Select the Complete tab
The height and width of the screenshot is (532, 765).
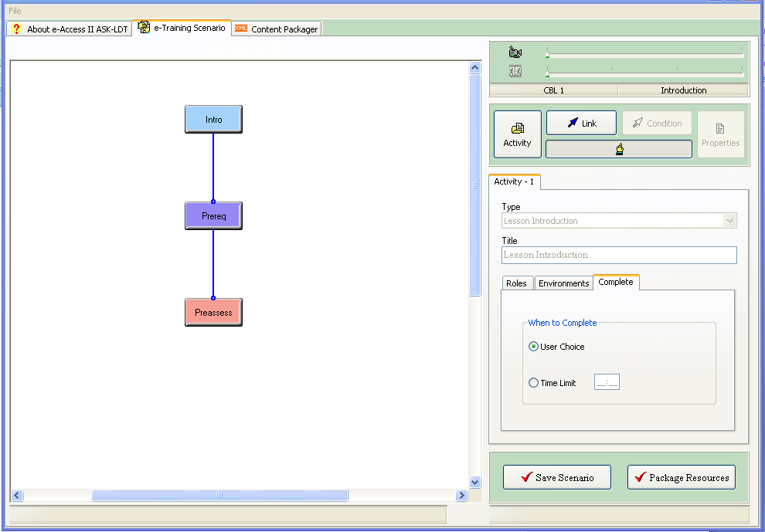[616, 282]
